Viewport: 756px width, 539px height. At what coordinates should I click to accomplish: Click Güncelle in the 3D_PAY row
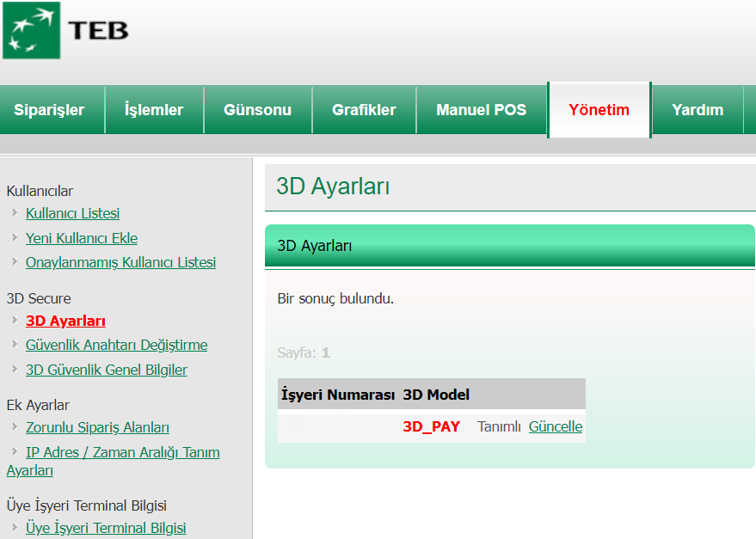coord(556,426)
